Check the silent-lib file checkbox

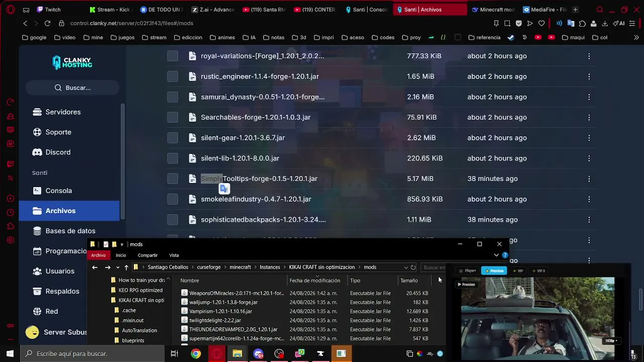tap(173, 158)
